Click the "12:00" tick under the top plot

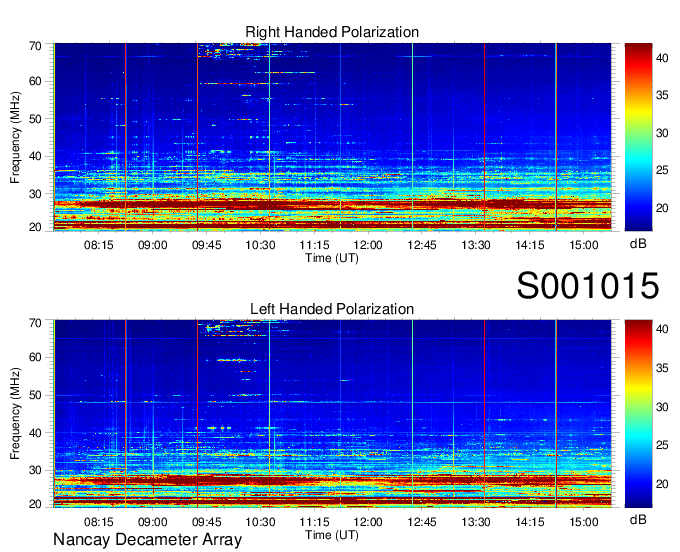pyautogui.click(x=368, y=245)
